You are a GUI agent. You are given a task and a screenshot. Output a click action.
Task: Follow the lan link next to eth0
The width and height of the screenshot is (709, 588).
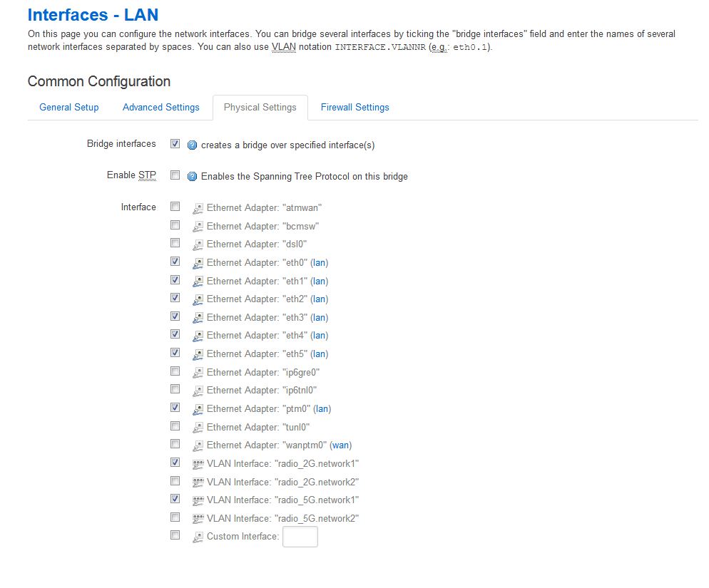320,262
